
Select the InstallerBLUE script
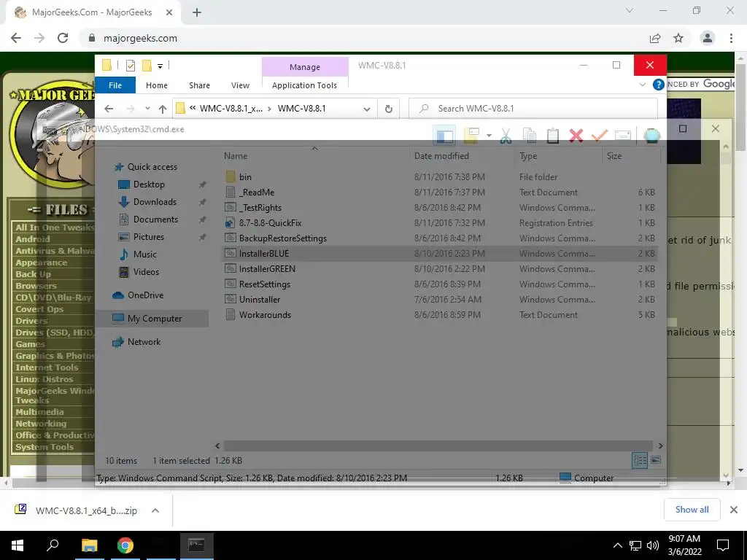tap(263, 253)
